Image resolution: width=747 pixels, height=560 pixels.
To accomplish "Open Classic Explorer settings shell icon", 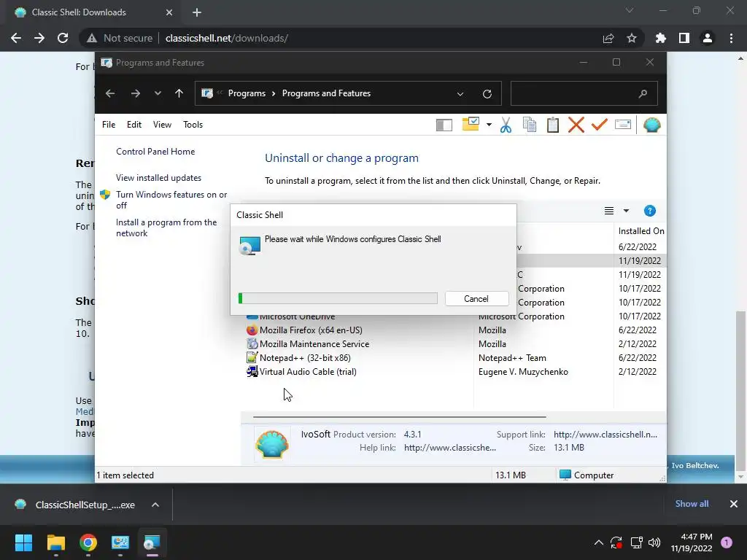I will [x=651, y=125].
